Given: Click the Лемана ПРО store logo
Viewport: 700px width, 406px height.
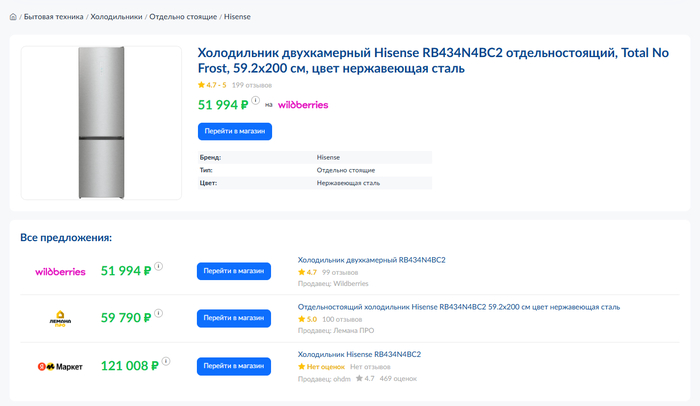Looking at the screenshot, I should coord(60,319).
